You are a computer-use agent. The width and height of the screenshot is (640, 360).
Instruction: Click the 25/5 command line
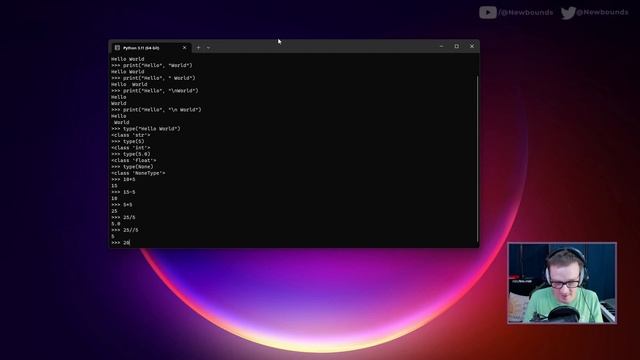(x=123, y=218)
